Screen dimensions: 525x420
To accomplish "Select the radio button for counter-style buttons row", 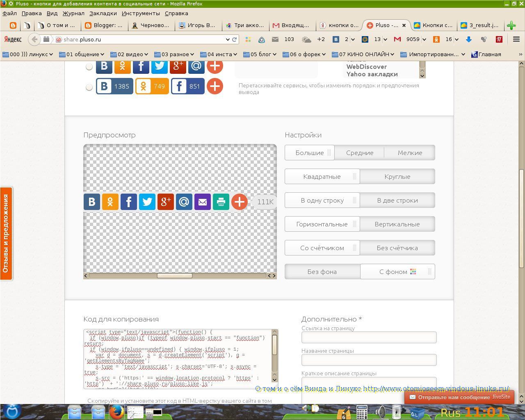I will [89, 87].
